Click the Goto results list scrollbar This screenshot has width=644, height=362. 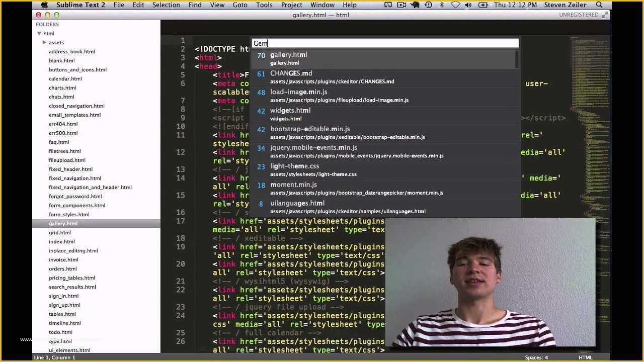tap(517, 59)
